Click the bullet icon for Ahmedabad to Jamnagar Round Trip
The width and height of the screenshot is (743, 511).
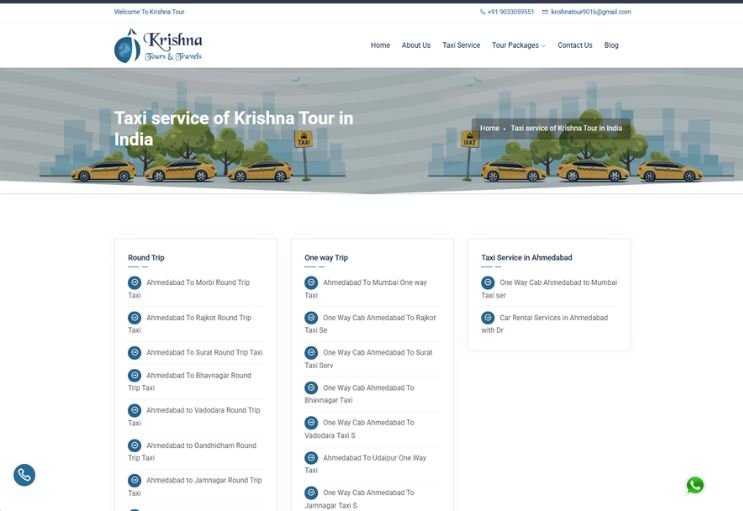pyautogui.click(x=135, y=480)
